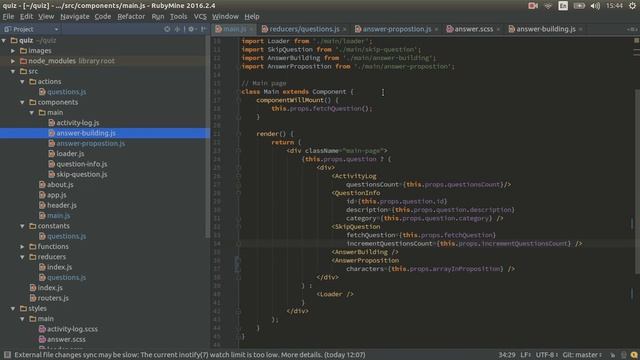Select skip-question.js in project tree
The width and height of the screenshot is (640, 360).
pos(82,174)
